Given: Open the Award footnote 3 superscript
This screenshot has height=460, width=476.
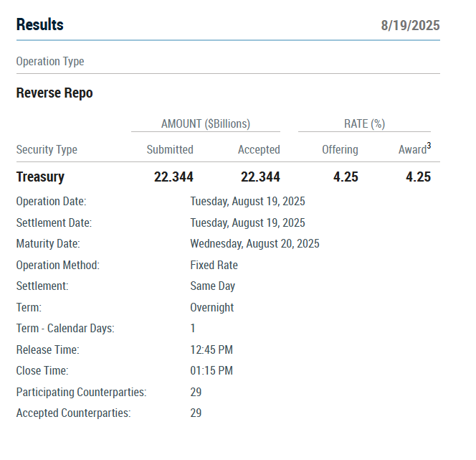Looking at the screenshot, I should pos(429,146).
